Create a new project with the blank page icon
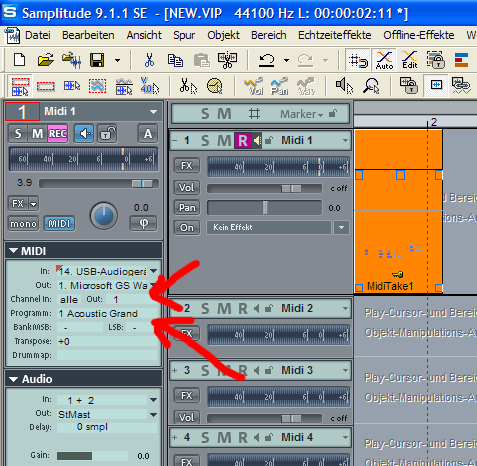 point(19,60)
